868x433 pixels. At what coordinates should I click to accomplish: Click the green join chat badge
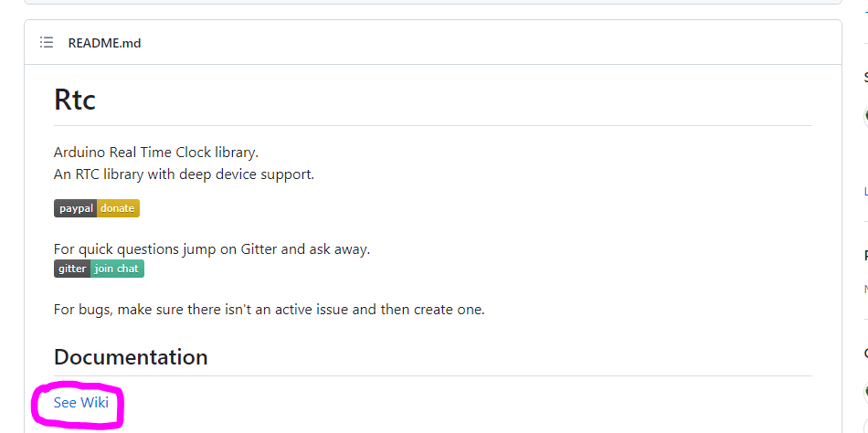117,269
